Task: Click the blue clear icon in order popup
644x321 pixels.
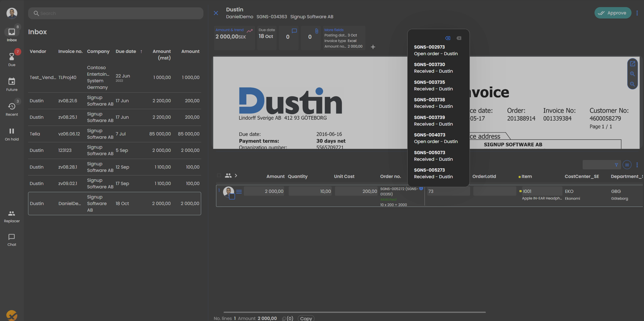Action: pos(448,38)
